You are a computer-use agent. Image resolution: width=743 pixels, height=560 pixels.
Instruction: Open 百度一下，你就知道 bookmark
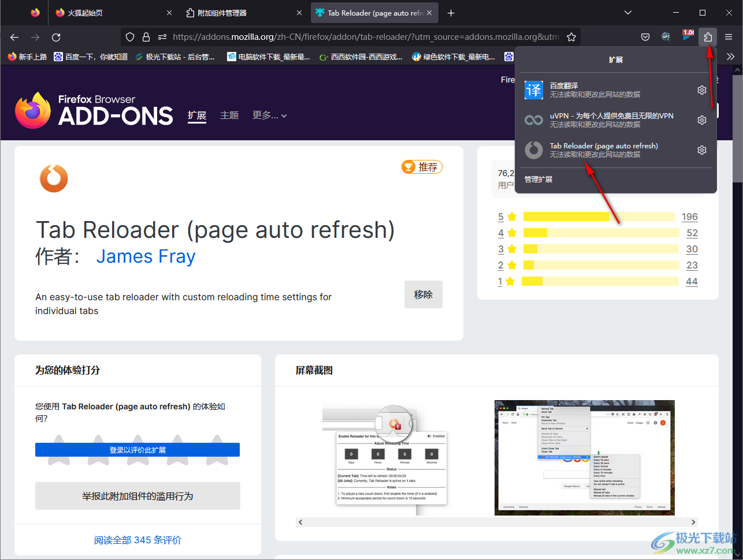(x=91, y=57)
